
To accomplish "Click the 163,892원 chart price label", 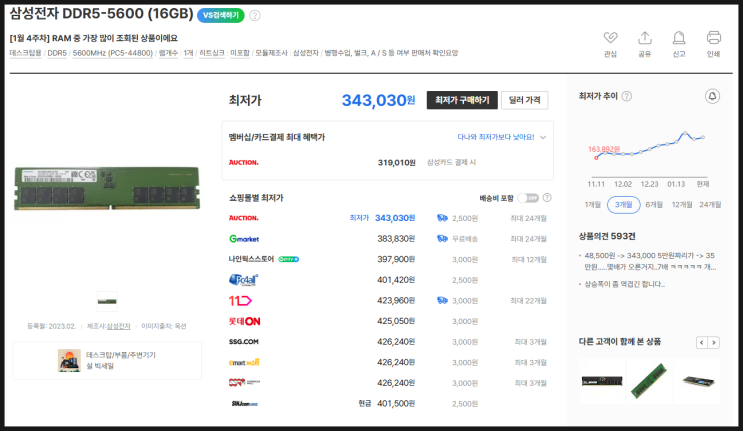I will [604, 149].
